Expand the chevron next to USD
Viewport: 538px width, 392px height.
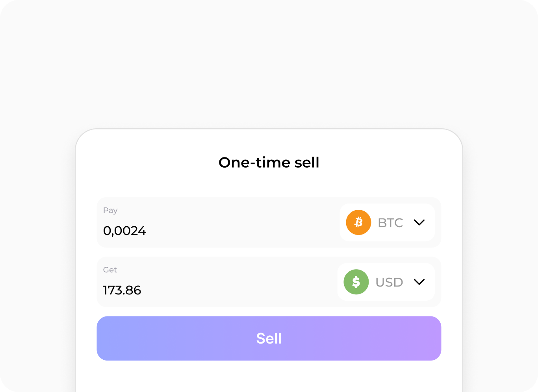point(419,282)
